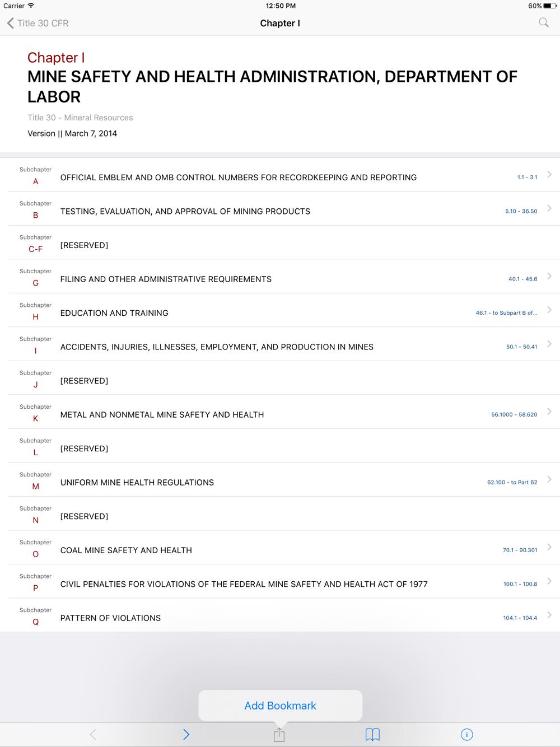Tap the Subchapter G letter label
Image resolution: width=560 pixels, height=747 pixels.
pyautogui.click(x=35, y=283)
